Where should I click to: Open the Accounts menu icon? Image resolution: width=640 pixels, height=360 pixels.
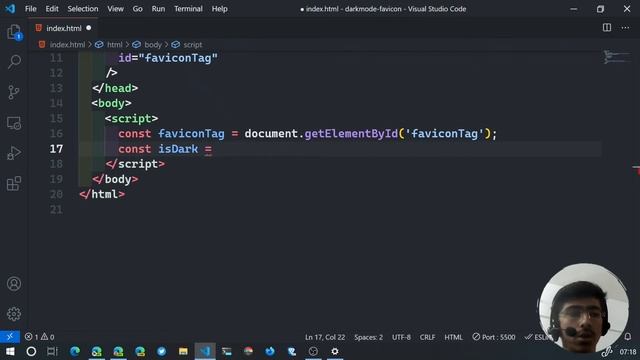point(14,284)
